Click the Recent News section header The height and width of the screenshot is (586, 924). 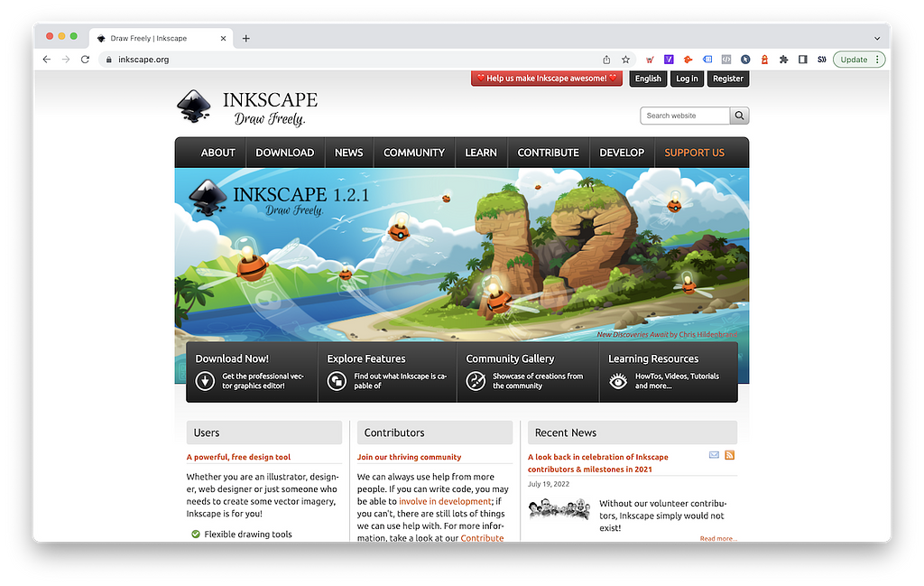[x=633, y=433]
